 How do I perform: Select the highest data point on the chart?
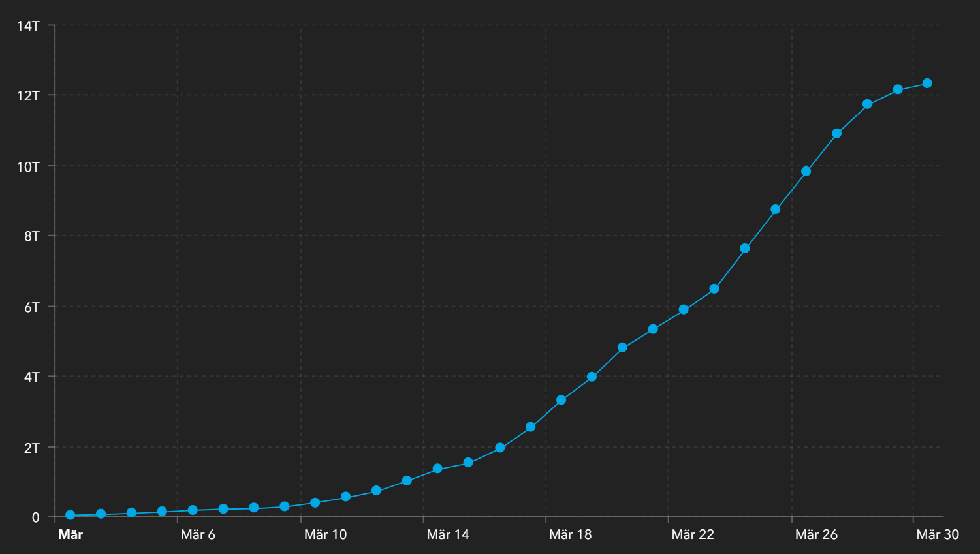click(x=927, y=84)
